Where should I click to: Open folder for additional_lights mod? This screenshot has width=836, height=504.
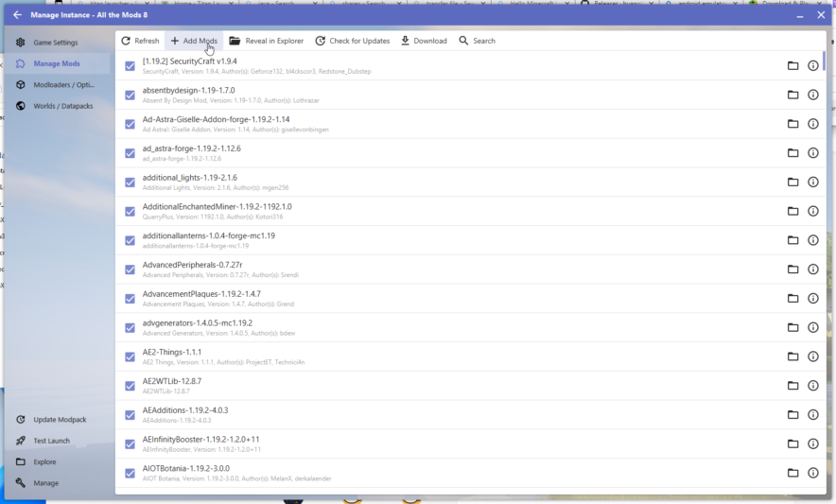[x=793, y=182]
